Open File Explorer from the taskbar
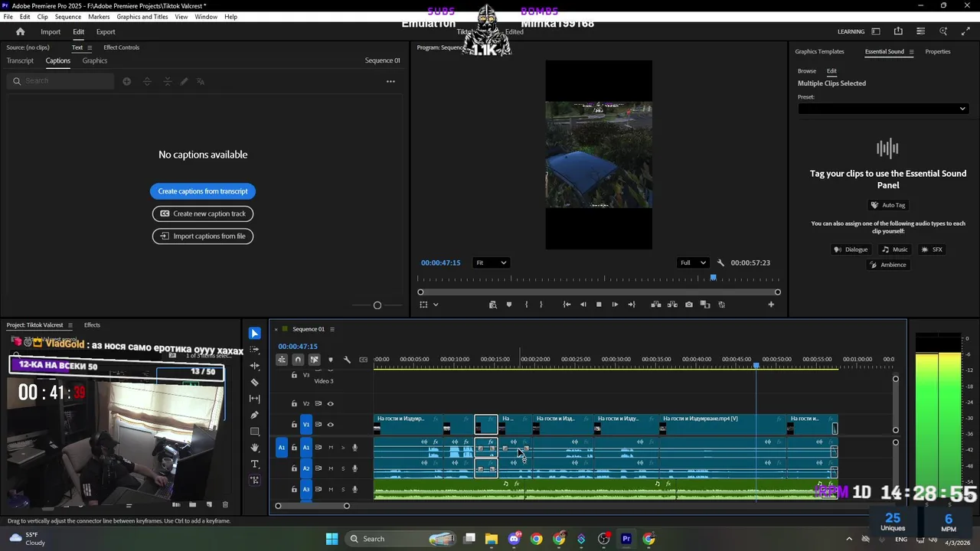This screenshot has height=551, width=980. pos(492,539)
